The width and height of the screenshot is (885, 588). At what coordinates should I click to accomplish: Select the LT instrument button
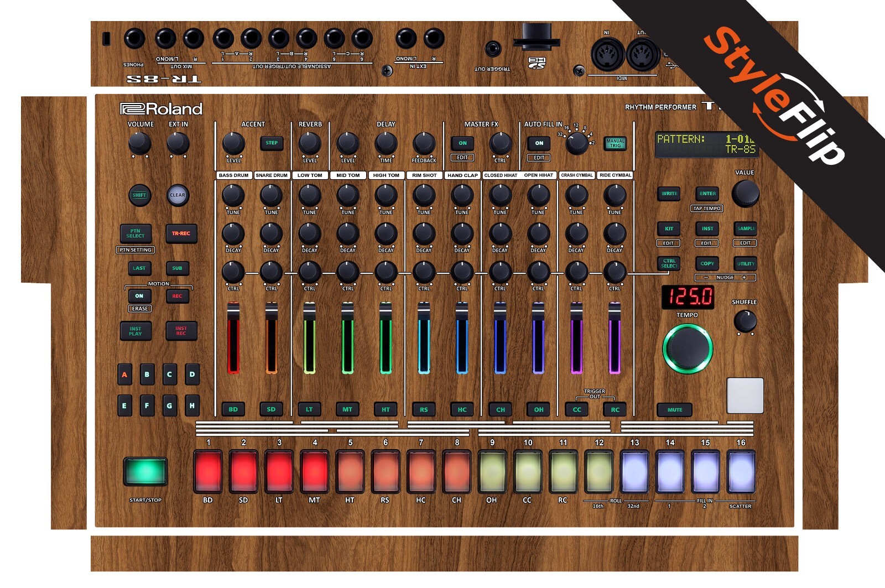[309, 409]
